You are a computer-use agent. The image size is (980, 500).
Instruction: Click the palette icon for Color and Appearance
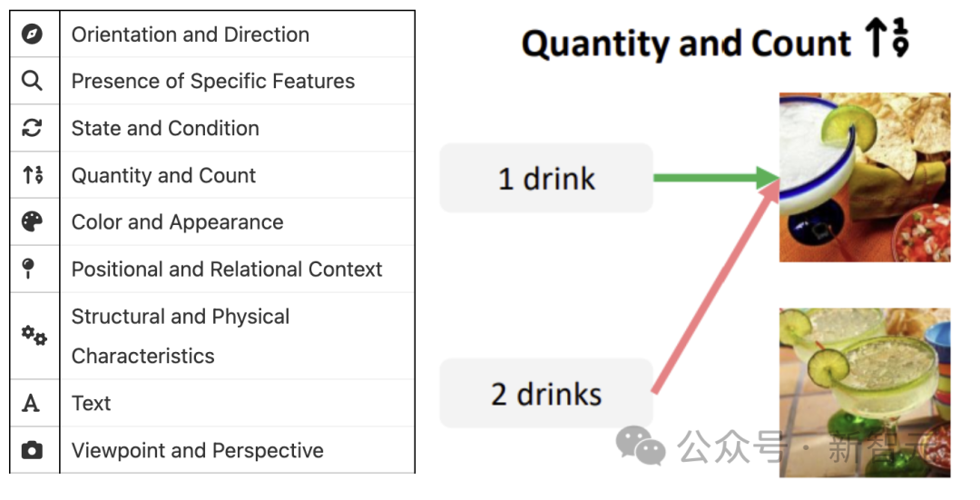[33, 222]
